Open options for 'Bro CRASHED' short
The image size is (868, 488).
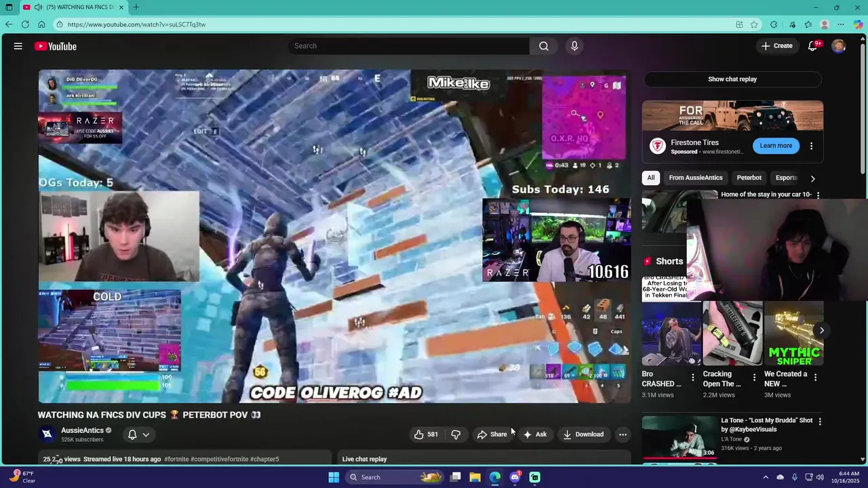pyautogui.click(x=693, y=378)
